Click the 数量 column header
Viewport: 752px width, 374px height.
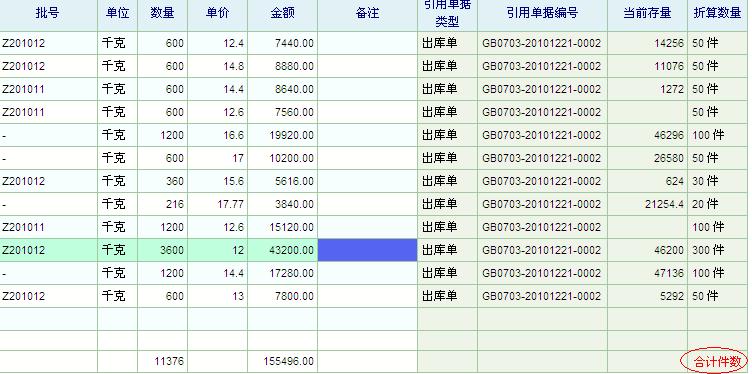click(162, 13)
